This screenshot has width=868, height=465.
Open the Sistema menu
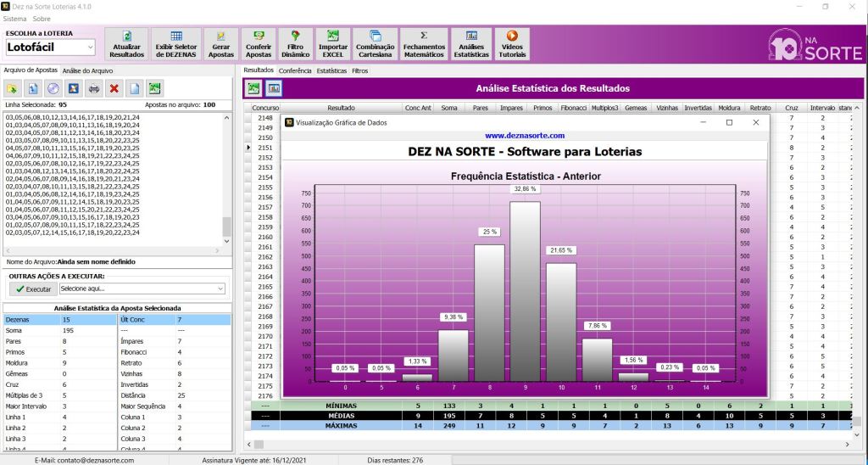click(x=15, y=19)
